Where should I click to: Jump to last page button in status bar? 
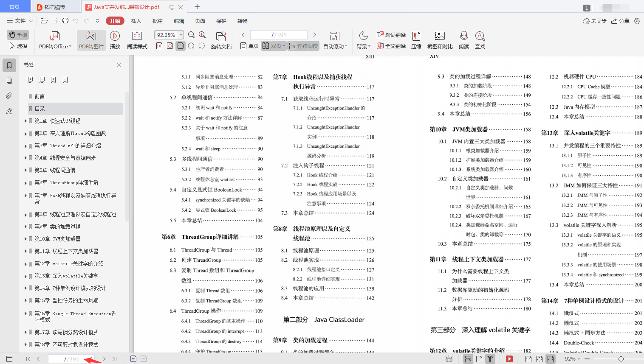tap(114, 359)
